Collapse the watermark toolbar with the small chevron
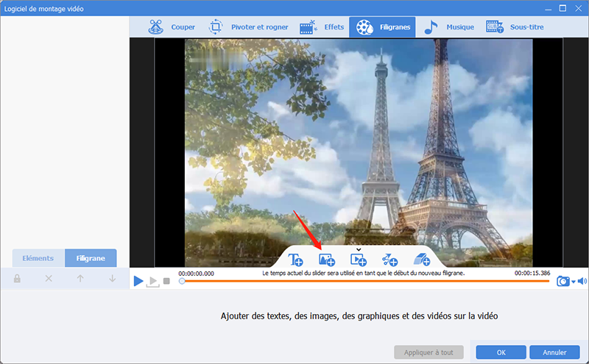 click(x=359, y=249)
